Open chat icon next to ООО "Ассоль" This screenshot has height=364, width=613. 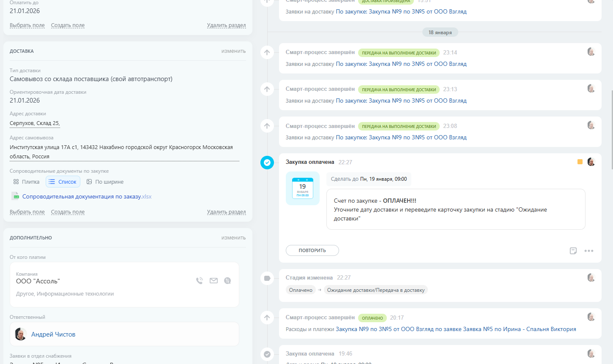(x=227, y=281)
